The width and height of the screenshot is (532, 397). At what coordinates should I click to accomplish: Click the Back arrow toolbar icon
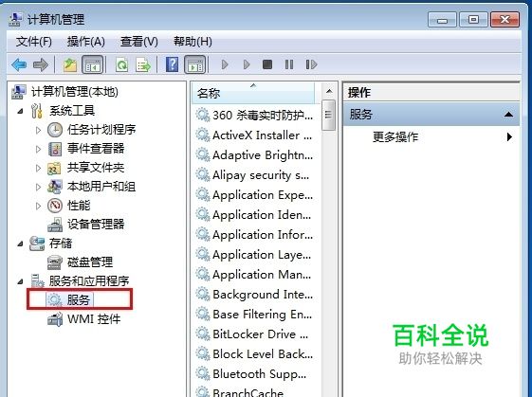tap(19, 64)
